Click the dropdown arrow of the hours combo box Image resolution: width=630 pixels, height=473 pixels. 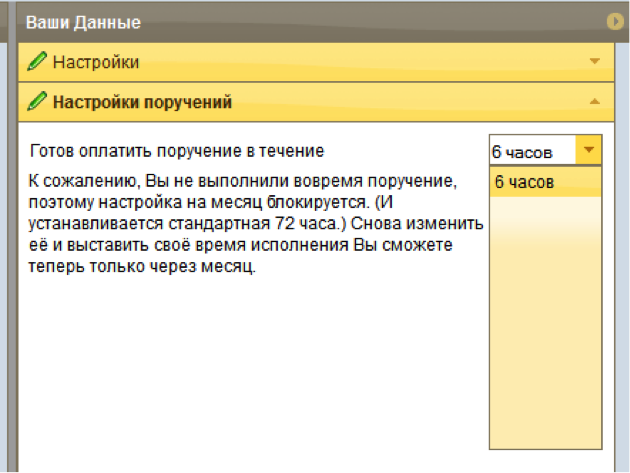point(589,150)
